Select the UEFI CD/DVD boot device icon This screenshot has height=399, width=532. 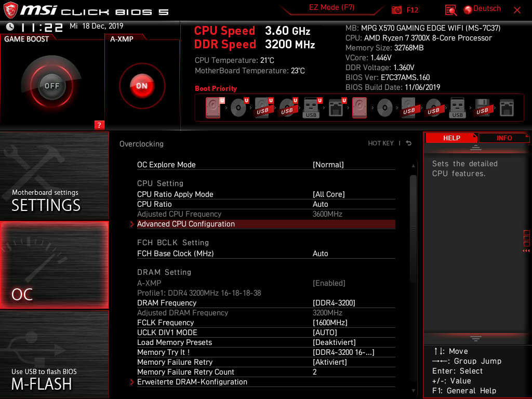point(239,108)
